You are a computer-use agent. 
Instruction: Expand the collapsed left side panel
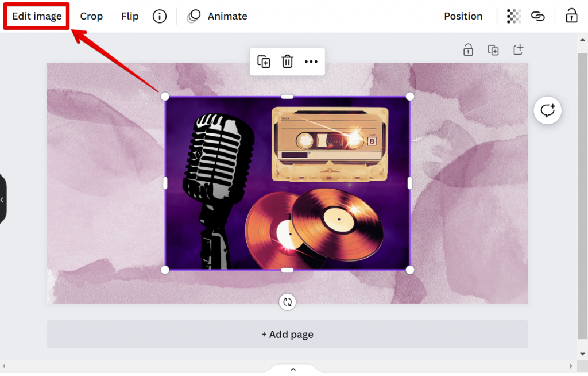click(x=3, y=199)
